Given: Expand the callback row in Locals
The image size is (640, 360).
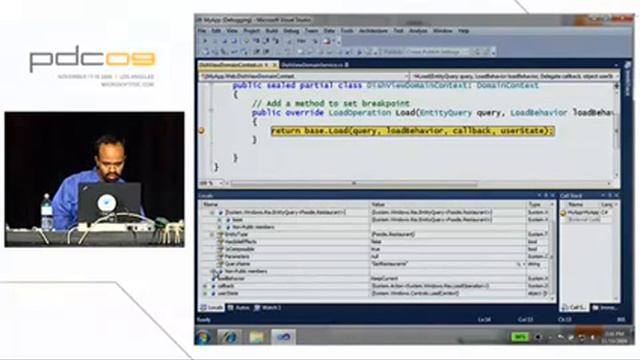Looking at the screenshot, I should click(205, 286).
